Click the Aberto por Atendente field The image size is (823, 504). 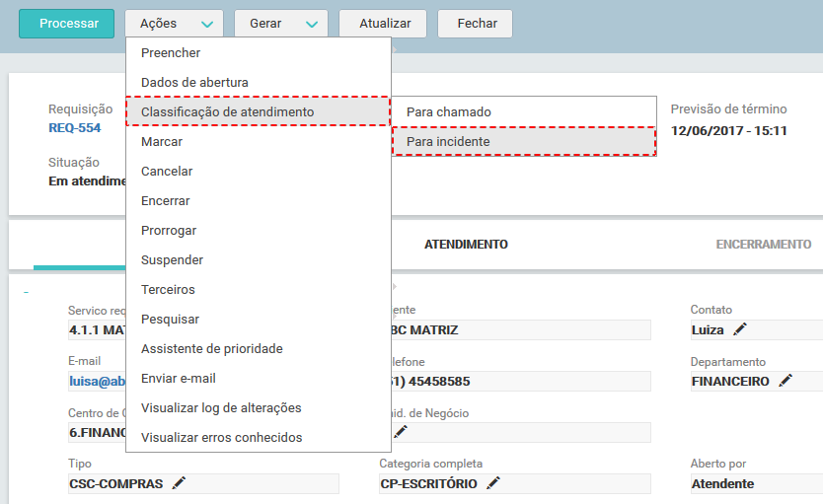756,483
